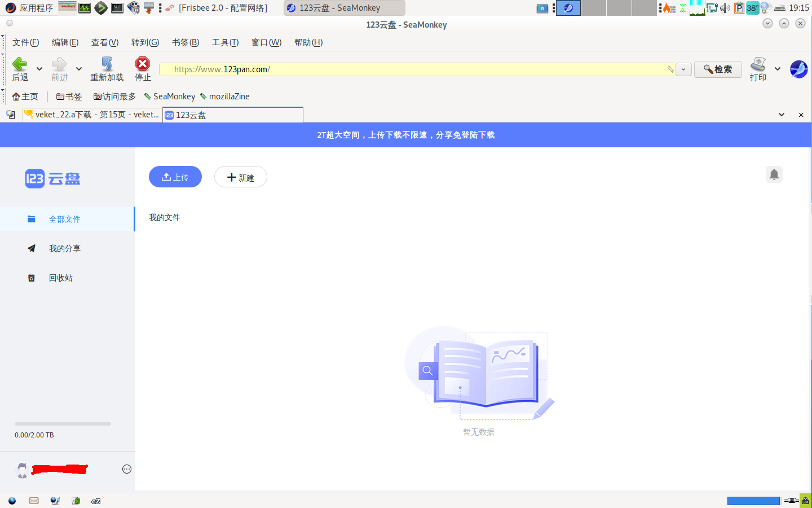Viewport: 812px width, 508px height.
Task: Open the 转到 menu
Action: point(145,42)
